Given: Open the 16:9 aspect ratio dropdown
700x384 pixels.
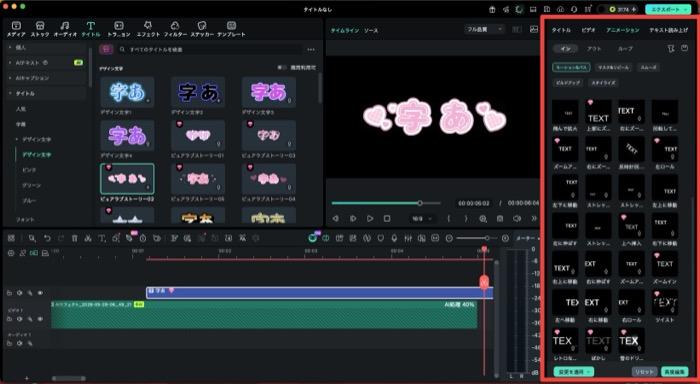Looking at the screenshot, I should coord(422,218).
